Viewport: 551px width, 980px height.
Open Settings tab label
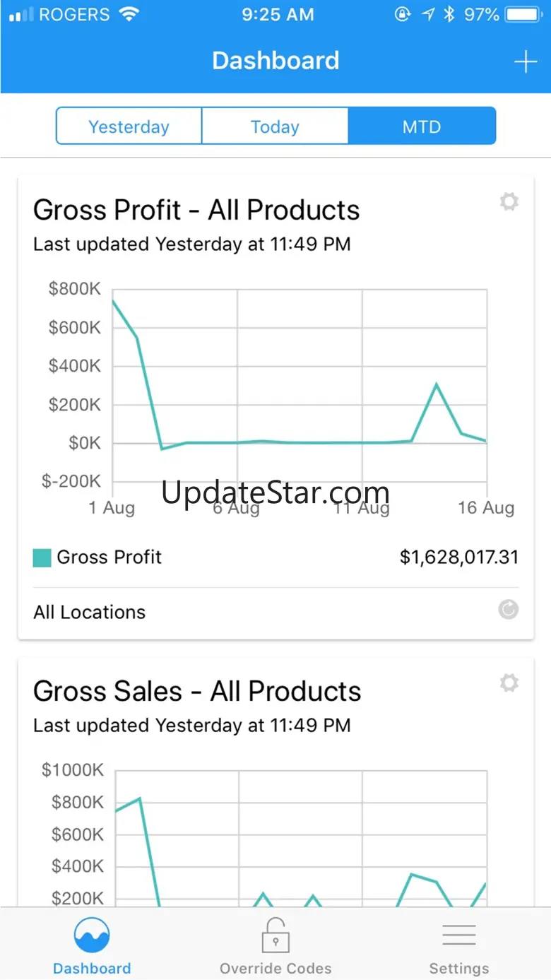pyautogui.click(x=458, y=968)
